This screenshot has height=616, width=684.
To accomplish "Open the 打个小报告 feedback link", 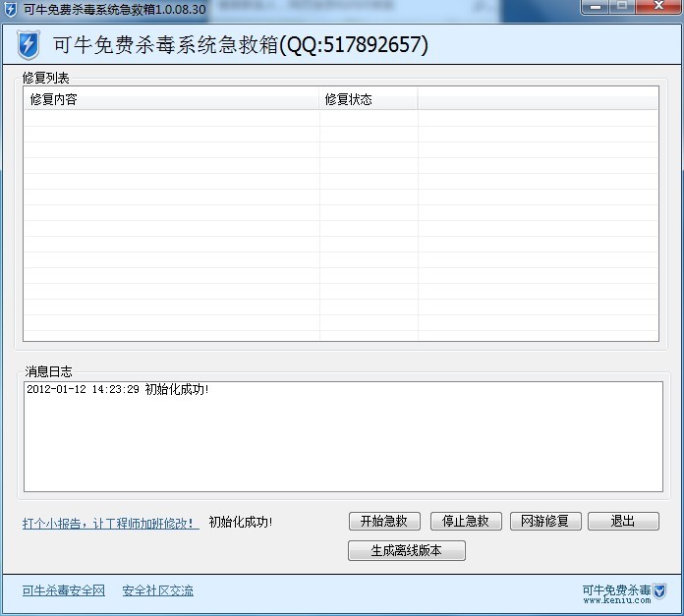I will (x=110, y=523).
